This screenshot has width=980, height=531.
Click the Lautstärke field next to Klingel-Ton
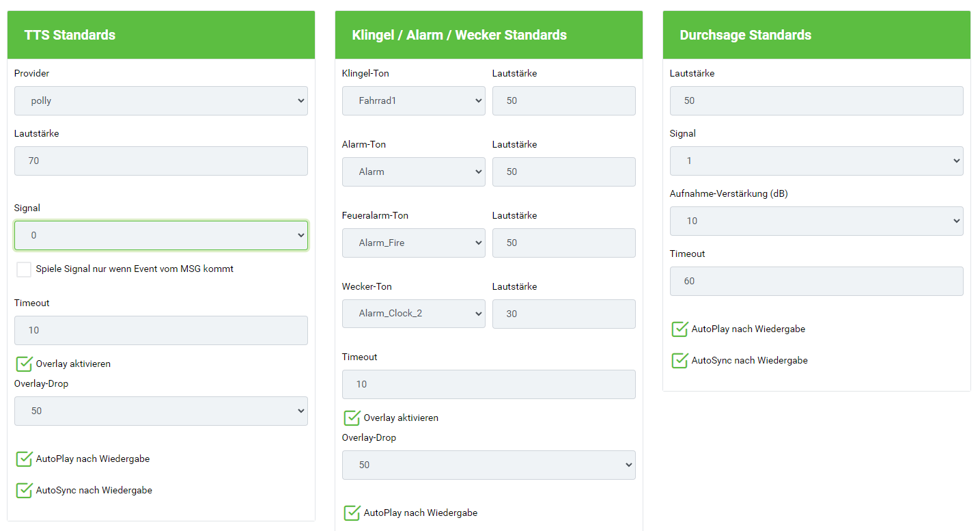click(563, 100)
